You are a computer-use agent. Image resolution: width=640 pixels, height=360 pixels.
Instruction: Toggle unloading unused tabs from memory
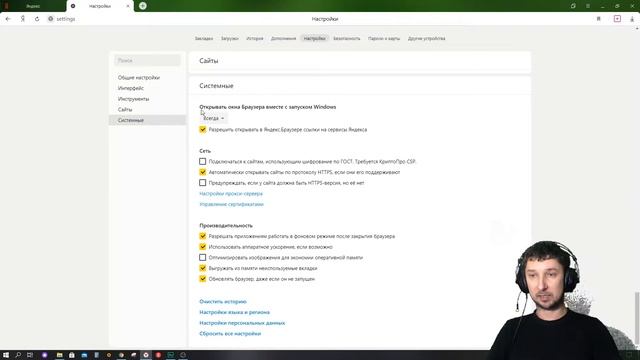click(x=202, y=268)
